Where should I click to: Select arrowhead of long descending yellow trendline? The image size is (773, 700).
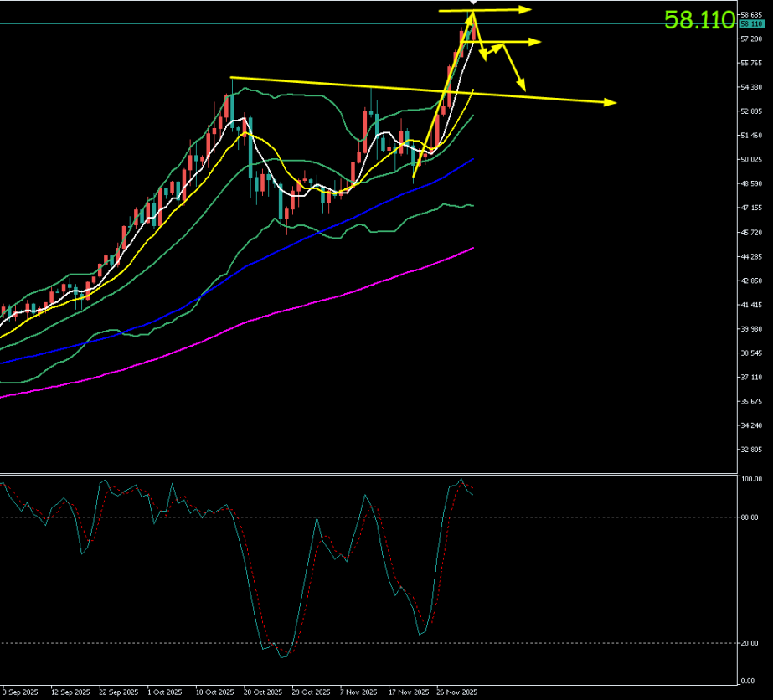(611, 102)
